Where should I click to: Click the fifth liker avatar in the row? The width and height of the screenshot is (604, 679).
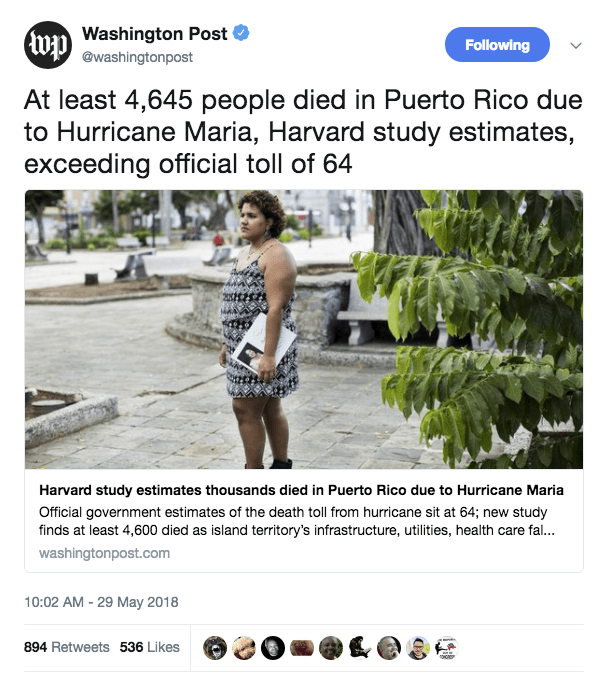331,648
